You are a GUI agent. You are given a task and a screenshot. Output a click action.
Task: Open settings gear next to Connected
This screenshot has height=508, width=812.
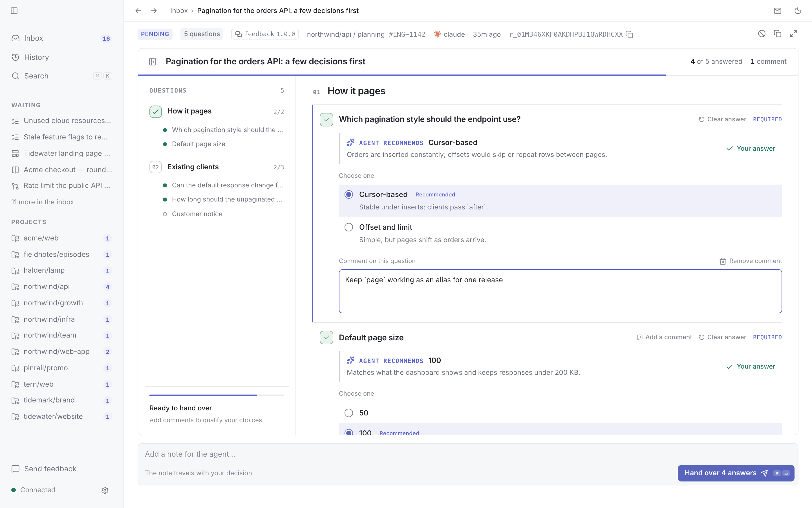[x=105, y=490]
